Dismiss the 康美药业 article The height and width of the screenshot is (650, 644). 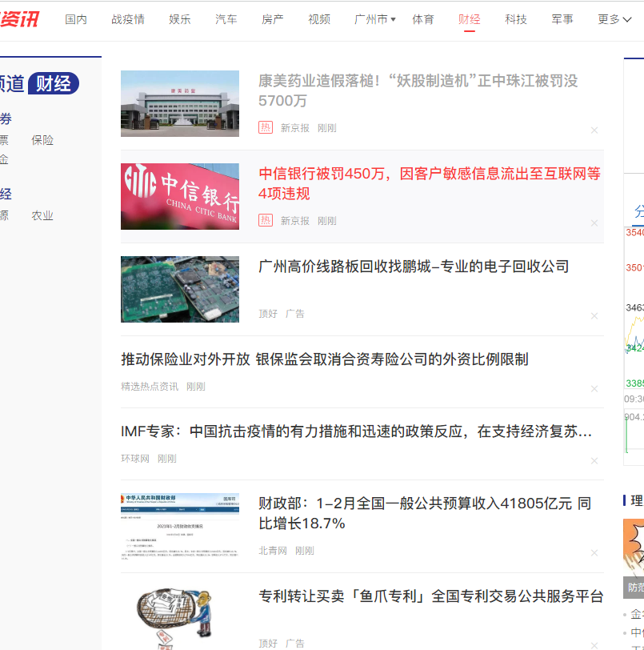pos(594,130)
